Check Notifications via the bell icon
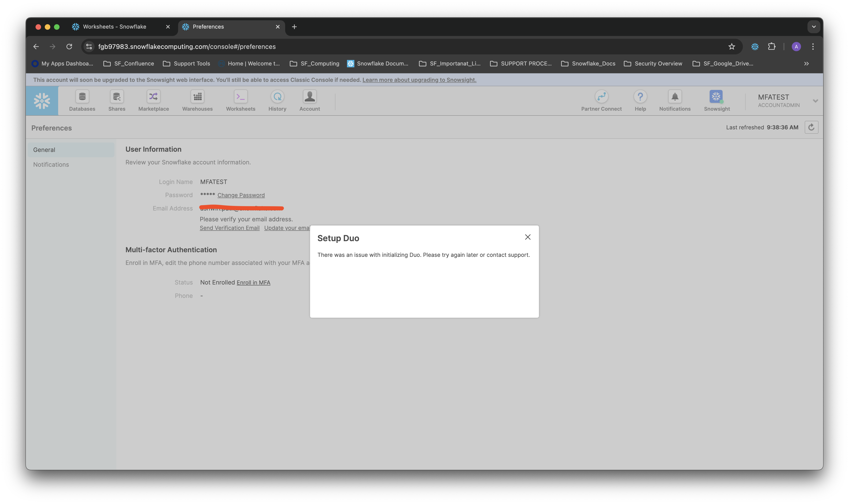Screen dimensions: 849x504 tap(674, 100)
